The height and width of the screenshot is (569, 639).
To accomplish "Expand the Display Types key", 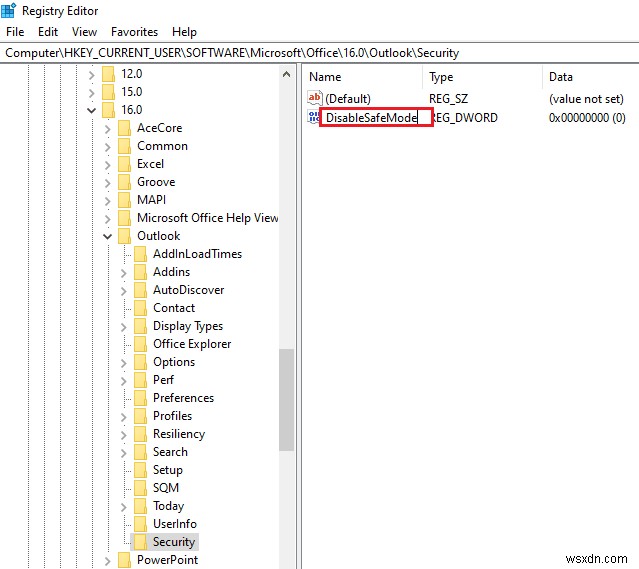I will 123,326.
